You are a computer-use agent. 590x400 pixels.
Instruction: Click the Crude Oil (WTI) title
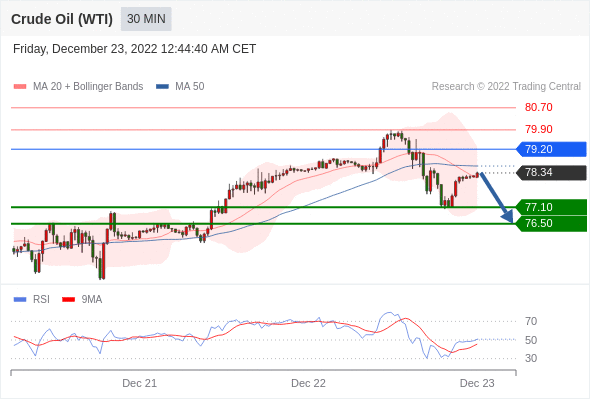(x=62, y=19)
